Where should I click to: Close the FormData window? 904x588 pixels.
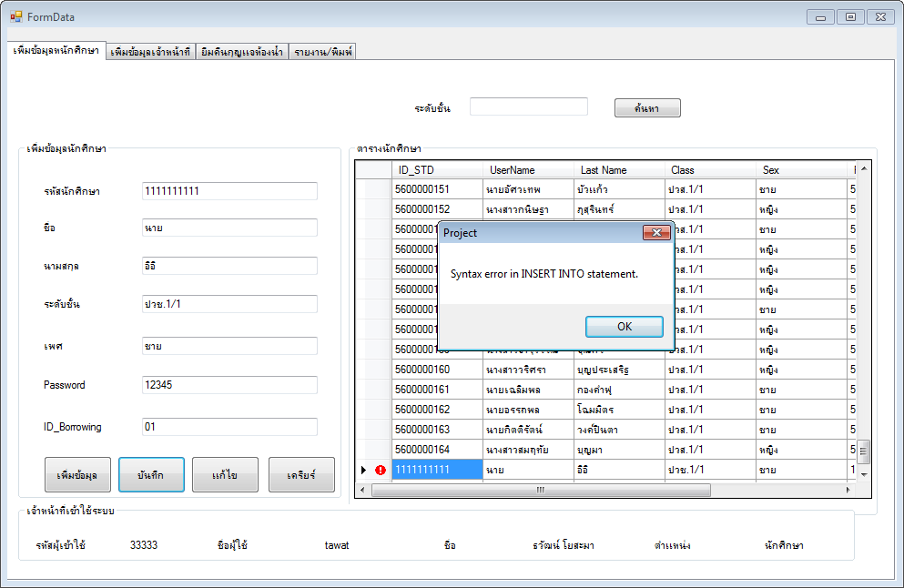[880, 17]
